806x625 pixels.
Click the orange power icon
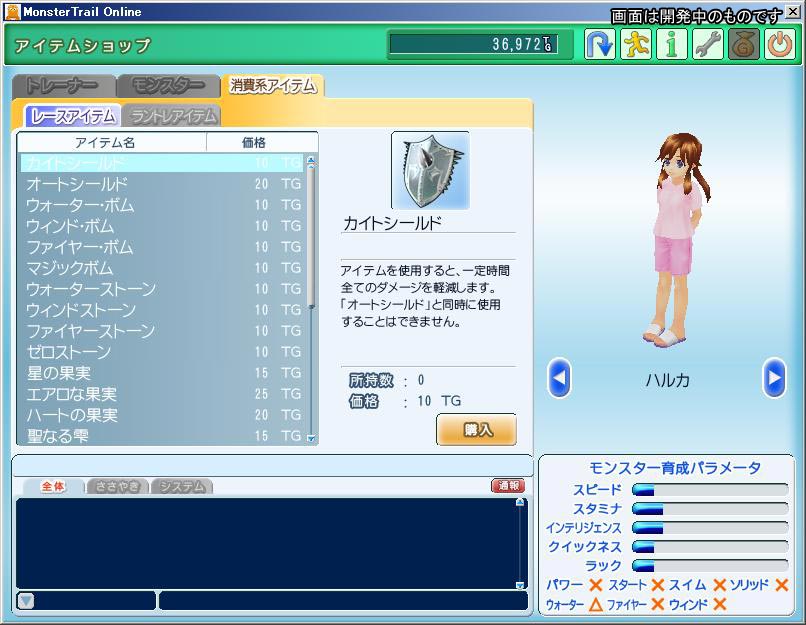pyautogui.click(x=780, y=44)
